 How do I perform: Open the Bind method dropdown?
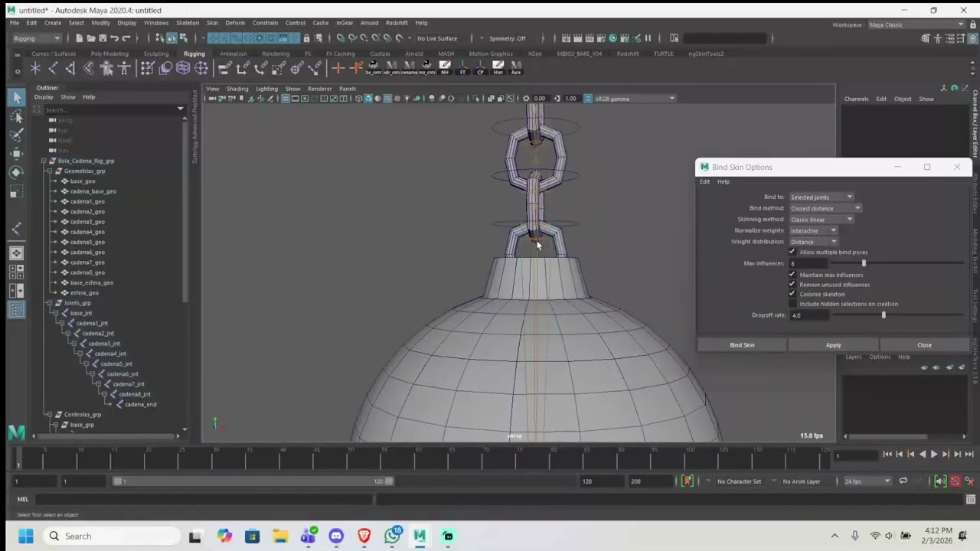coord(825,208)
